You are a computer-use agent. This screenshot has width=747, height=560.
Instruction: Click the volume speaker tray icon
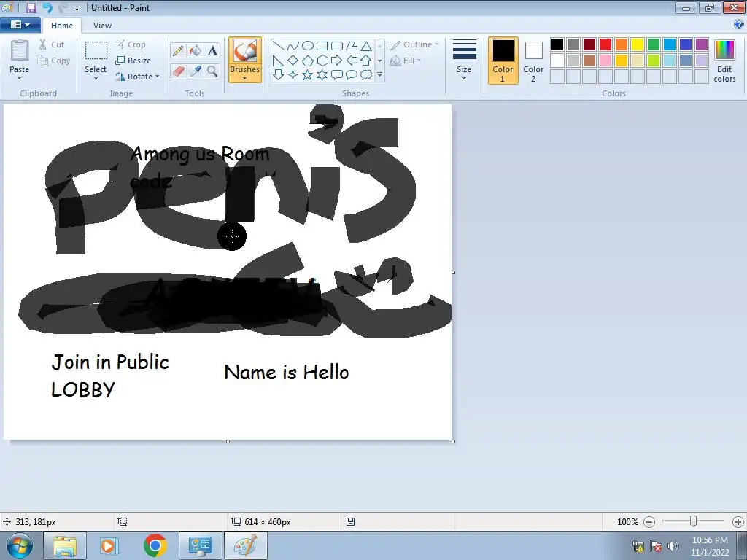coord(673,546)
